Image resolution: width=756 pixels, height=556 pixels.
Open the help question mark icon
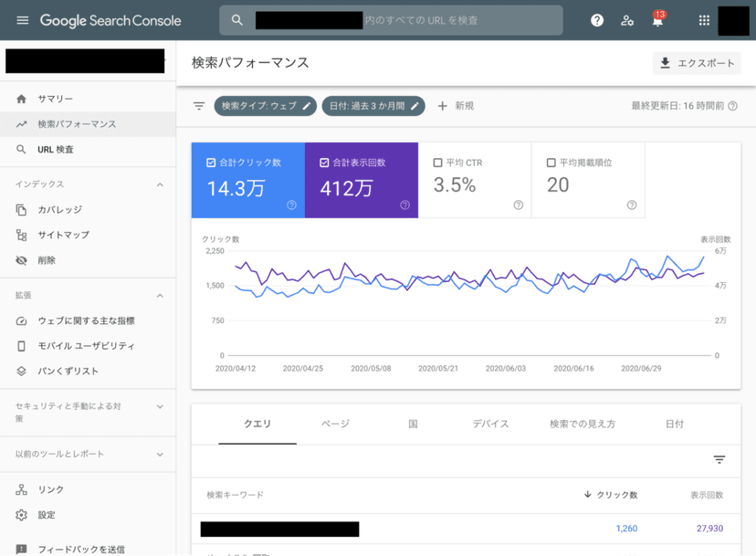coord(597,20)
